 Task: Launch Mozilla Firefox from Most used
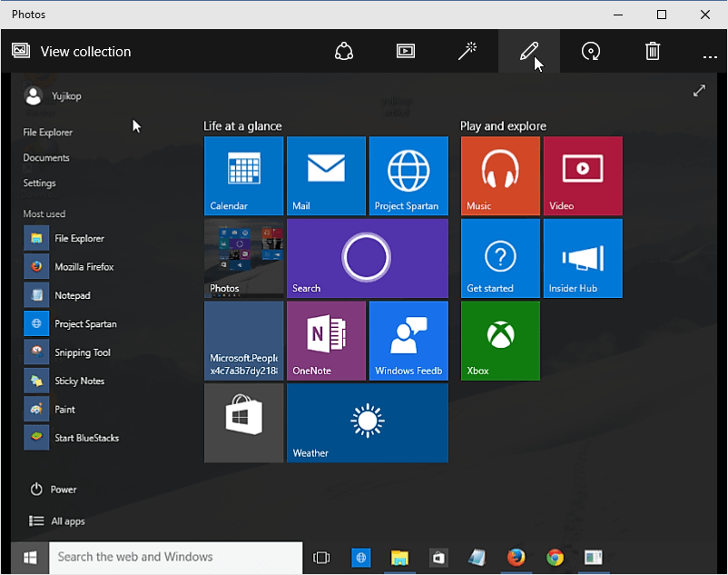click(x=69, y=266)
